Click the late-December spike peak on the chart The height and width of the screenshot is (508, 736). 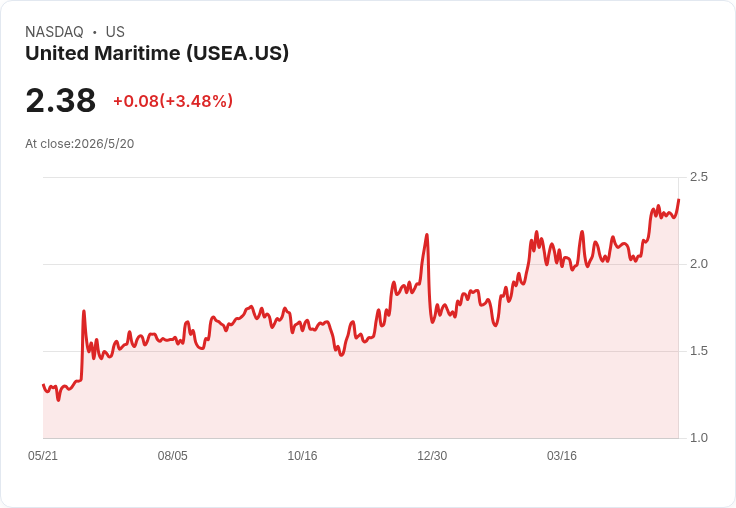pos(427,234)
